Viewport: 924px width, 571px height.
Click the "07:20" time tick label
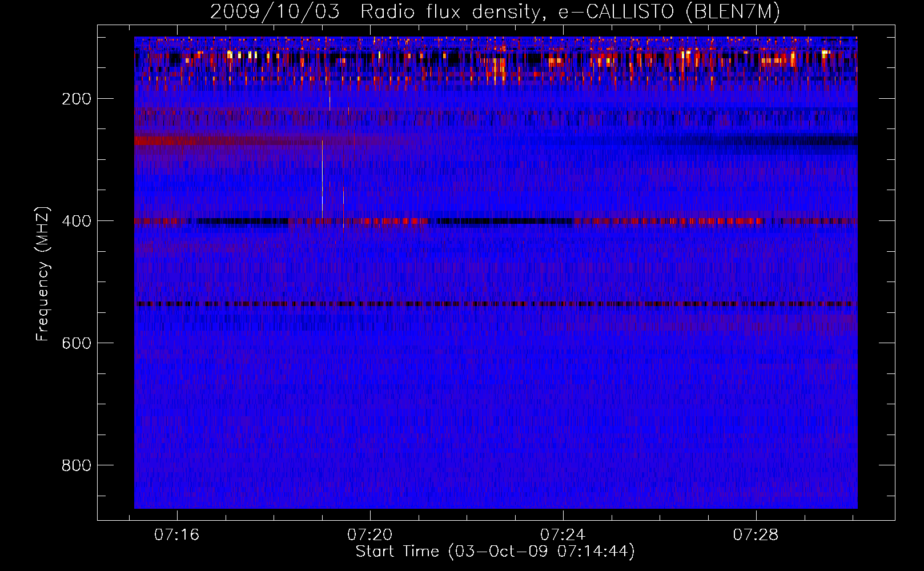point(370,535)
